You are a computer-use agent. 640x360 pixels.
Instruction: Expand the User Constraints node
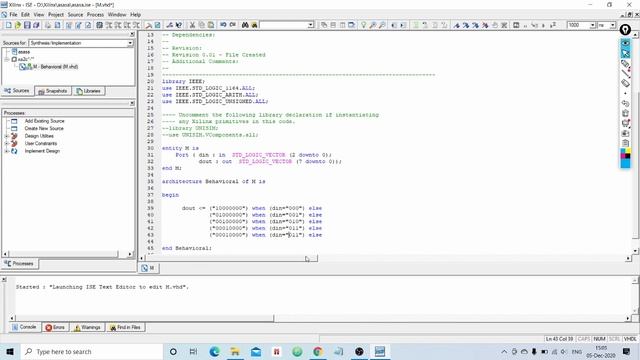point(7,143)
